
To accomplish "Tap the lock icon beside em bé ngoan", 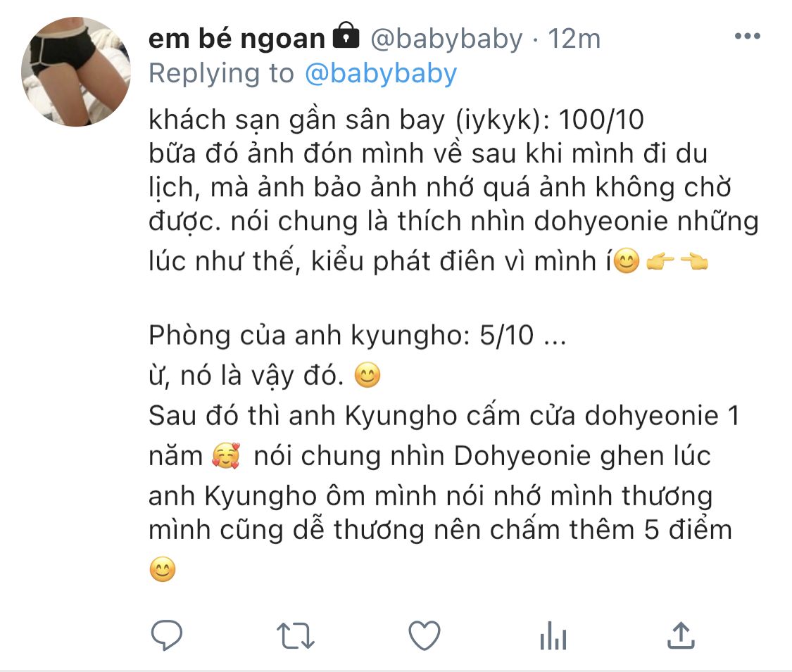I will coord(346,35).
